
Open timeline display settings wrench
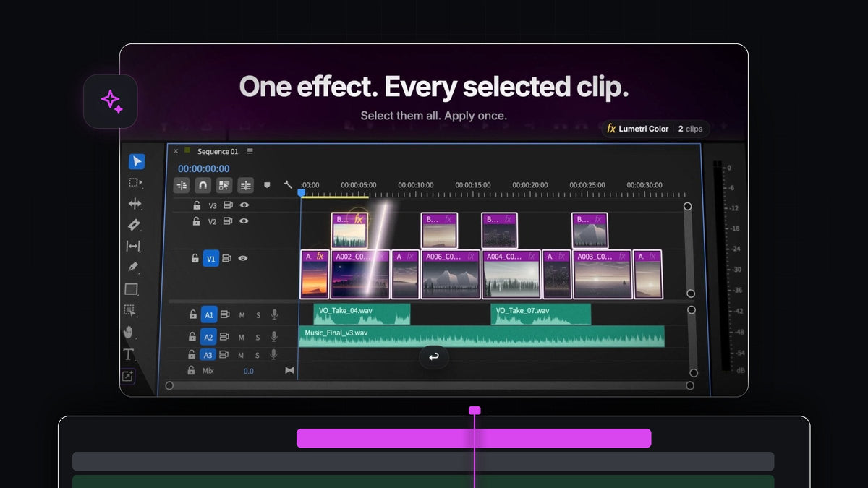287,185
